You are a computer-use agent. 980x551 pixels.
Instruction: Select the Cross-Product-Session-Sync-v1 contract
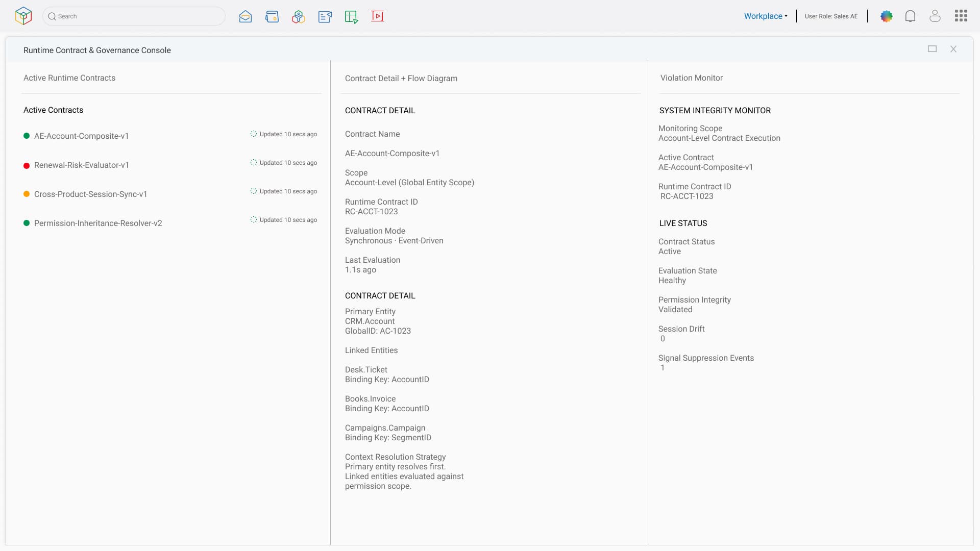pos(90,194)
